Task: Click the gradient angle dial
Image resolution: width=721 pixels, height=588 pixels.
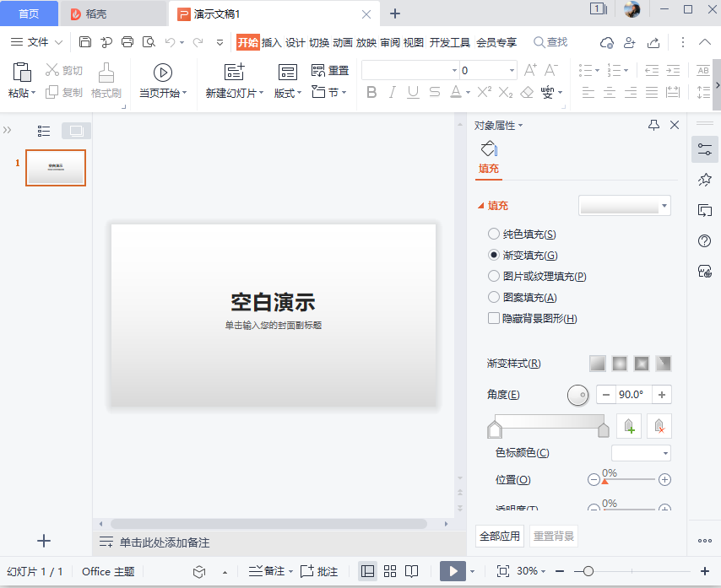Action: tap(578, 395)
